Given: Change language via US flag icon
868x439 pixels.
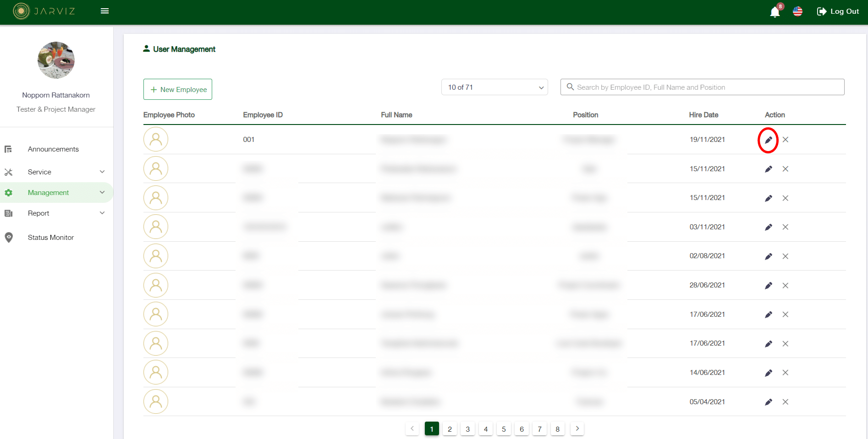Looking at the screenshot, I should point(797,11).
